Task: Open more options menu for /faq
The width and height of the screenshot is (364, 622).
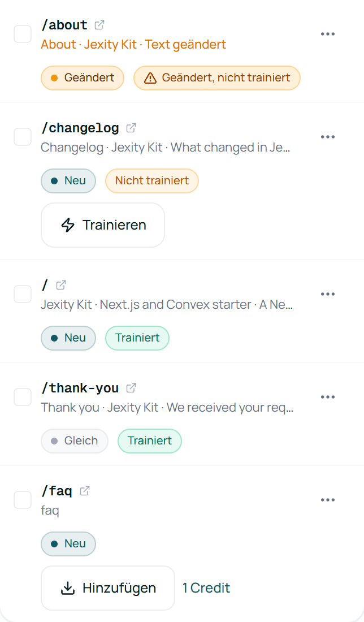Action: tap(328, 500)
